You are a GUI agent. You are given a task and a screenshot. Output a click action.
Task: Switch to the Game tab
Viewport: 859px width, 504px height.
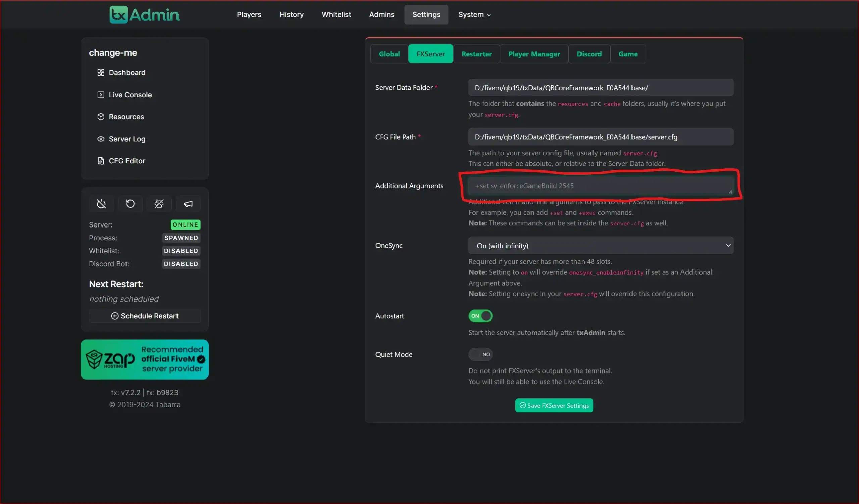click(628, 54)
